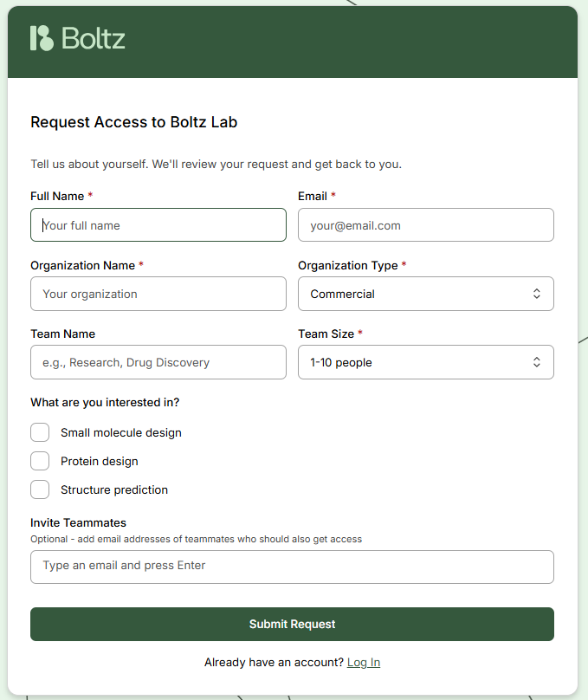Click the Invite Teammates email field

(x=292, y=567)
